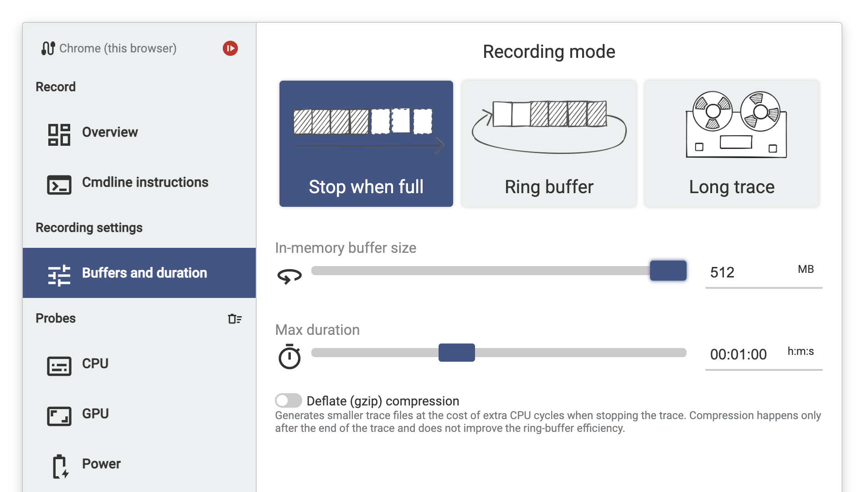Image resolution: width=868 pixels, height=492 pixels.
Task: Click the max duration slider handle
Action: click(456, 353)
